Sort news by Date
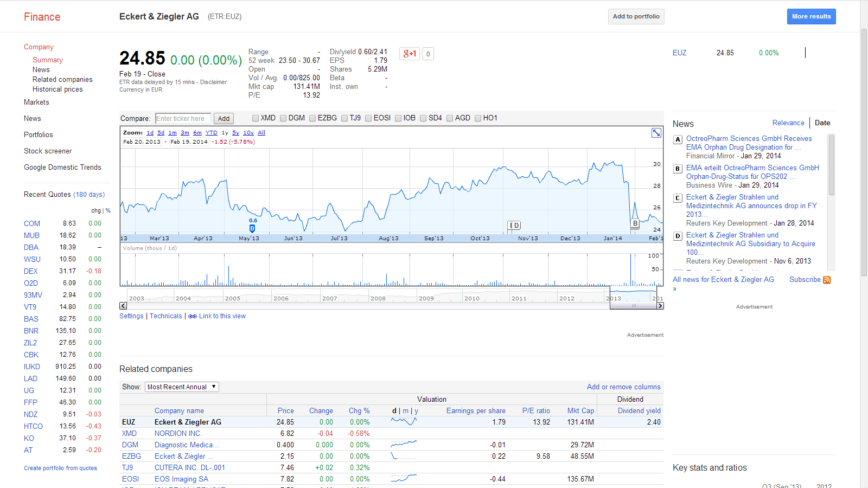868x488 pixels. [x=822, y=123]
